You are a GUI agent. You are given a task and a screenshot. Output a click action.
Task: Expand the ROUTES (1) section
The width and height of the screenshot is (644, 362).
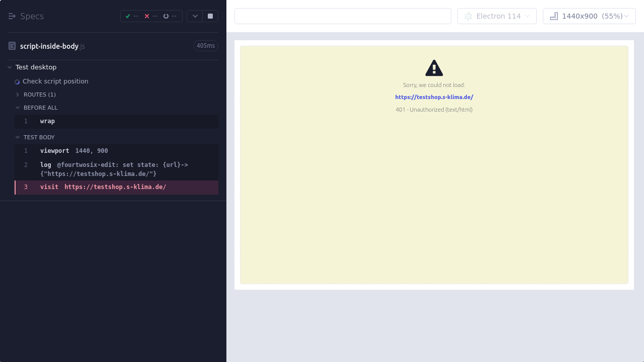tap(18, 95)
